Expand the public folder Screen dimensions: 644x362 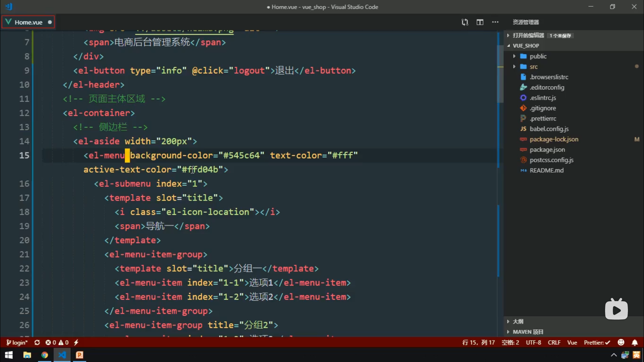[514, 56]
